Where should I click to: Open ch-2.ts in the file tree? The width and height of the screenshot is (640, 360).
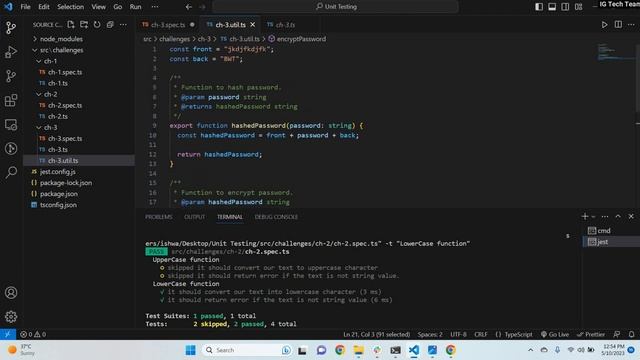[x=58, y=116]
